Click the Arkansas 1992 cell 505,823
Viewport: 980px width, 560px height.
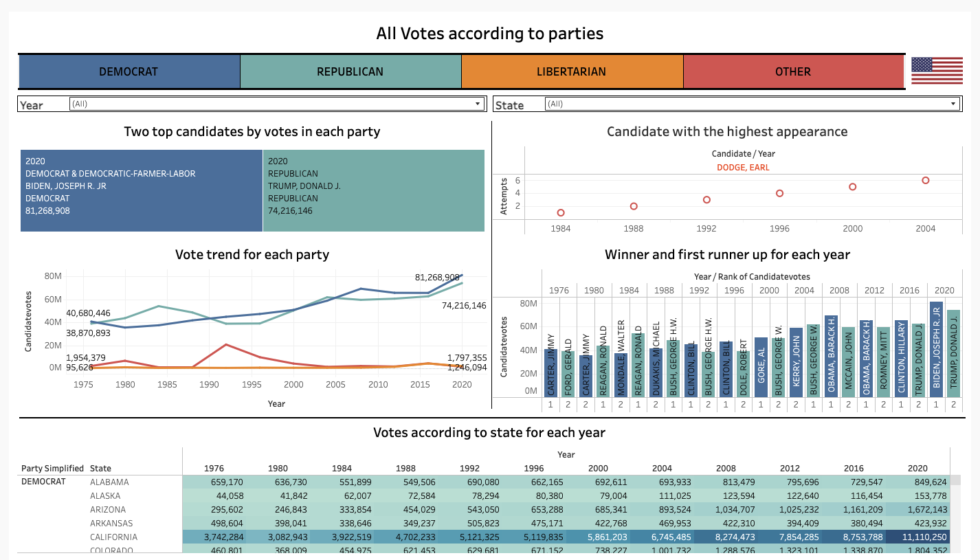pyautogui.click(x=469, y=524)
